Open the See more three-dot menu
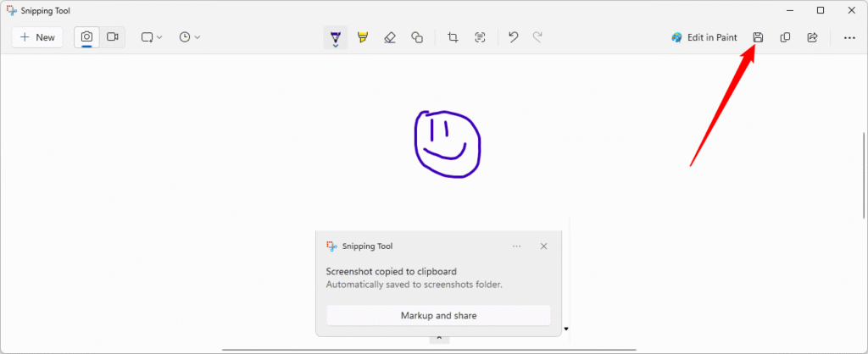This screenshot has width=868, height=354. point(849,37)
